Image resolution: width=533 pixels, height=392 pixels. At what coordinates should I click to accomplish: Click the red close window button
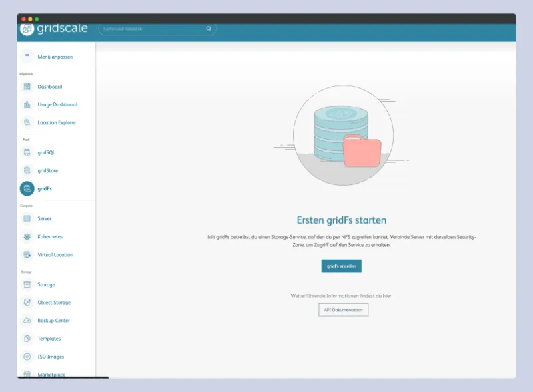click(x=23, y=19)
